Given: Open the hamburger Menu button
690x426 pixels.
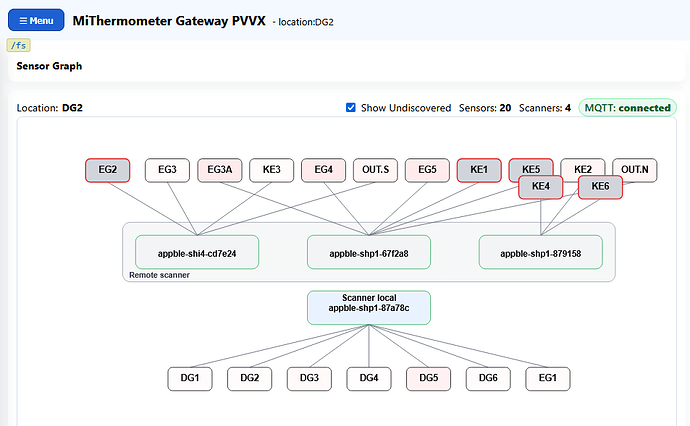Looking at the screenshot, I should pyautogui.click(x=36, y=20).
